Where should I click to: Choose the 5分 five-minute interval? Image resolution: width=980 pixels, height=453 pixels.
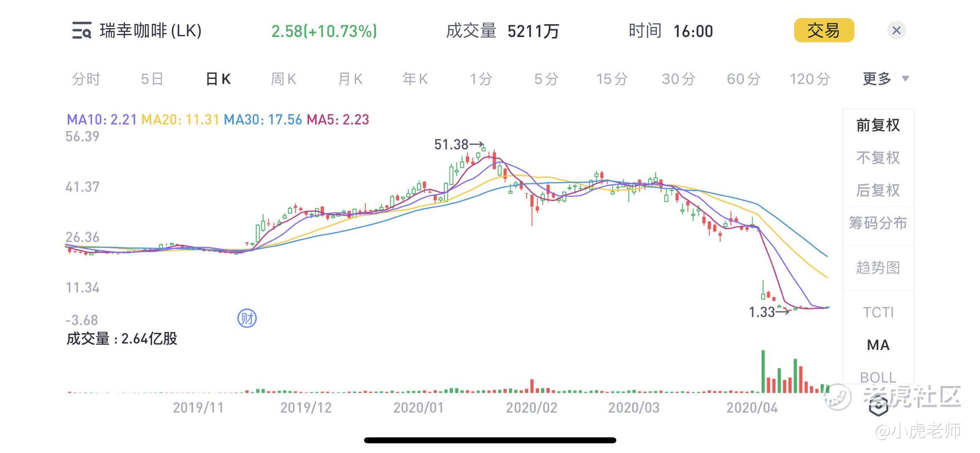(x=546, y=79)
